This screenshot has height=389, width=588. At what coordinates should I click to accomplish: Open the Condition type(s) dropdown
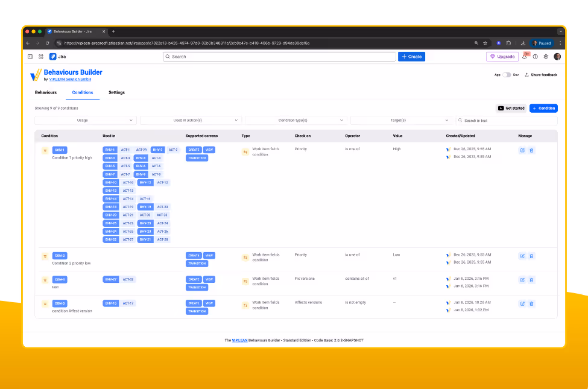pos(296,121)
